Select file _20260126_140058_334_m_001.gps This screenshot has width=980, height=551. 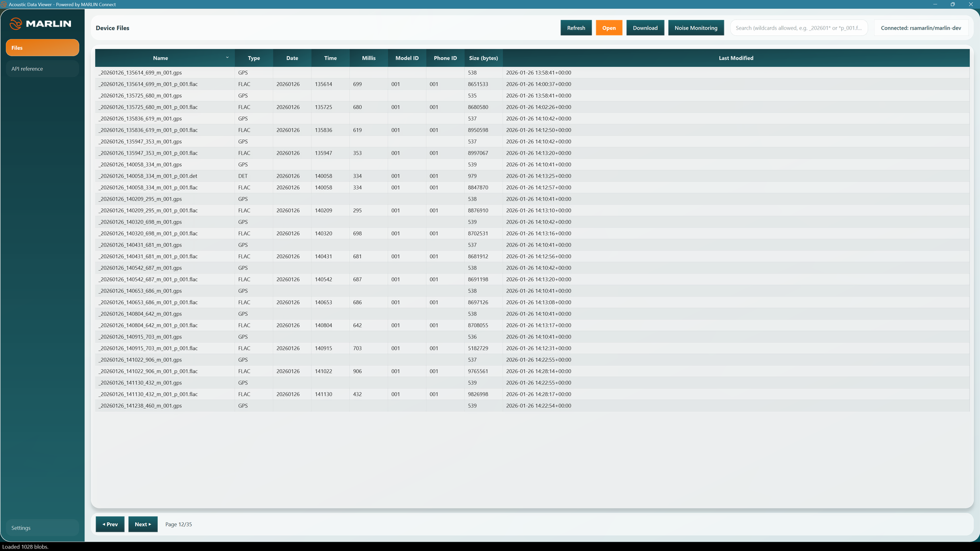140,165
